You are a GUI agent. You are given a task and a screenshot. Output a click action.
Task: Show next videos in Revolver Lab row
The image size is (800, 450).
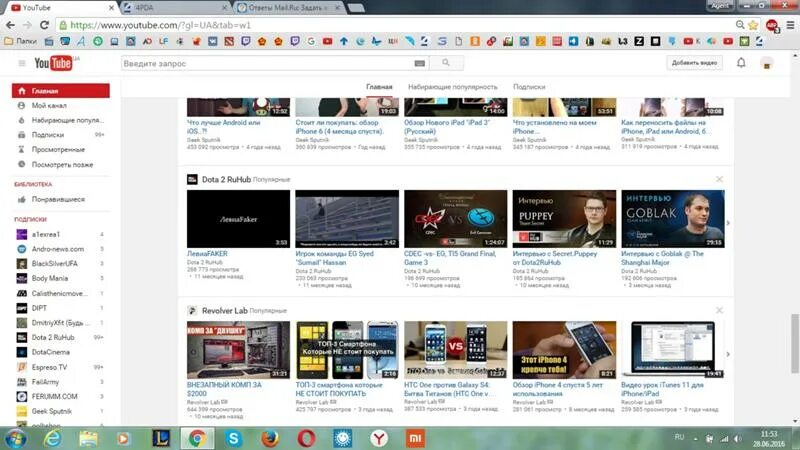pyautogui.click(x=728, y=354)
